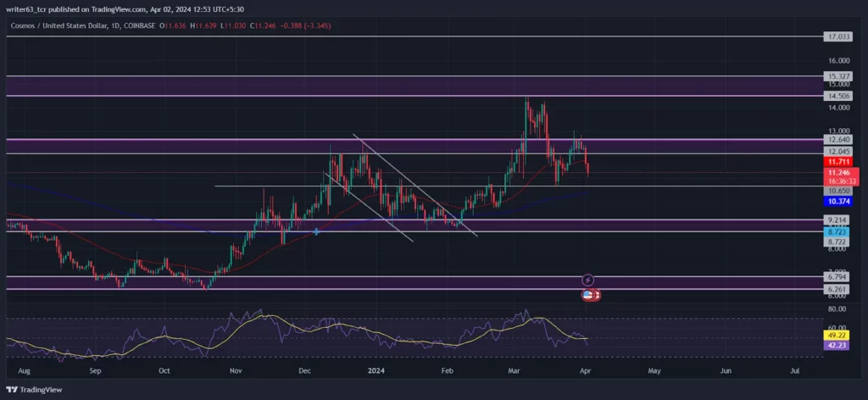Screen dimensions: 868x400
Task: Click the TradingView logo at bottom left
Action: click(x=35, y=390)
